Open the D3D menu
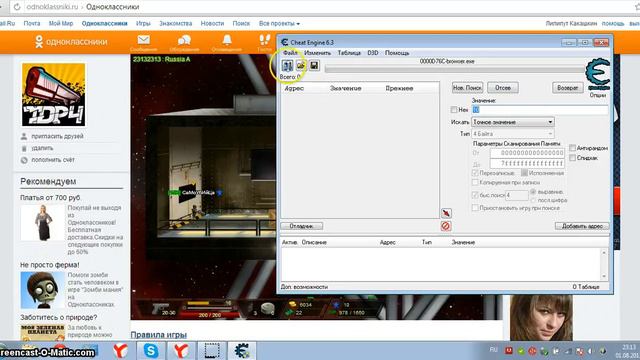 pyautogui.click(x=373, y=53)
